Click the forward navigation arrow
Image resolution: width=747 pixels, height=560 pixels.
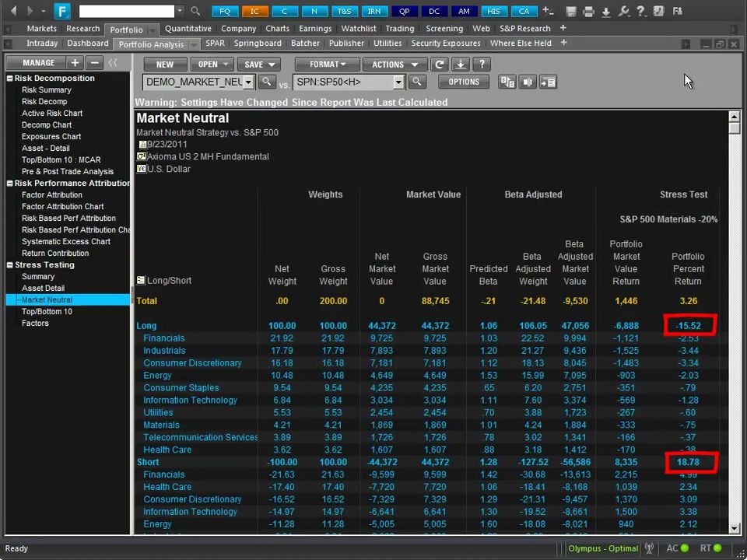pyautogui.click(x=30, y=10)
